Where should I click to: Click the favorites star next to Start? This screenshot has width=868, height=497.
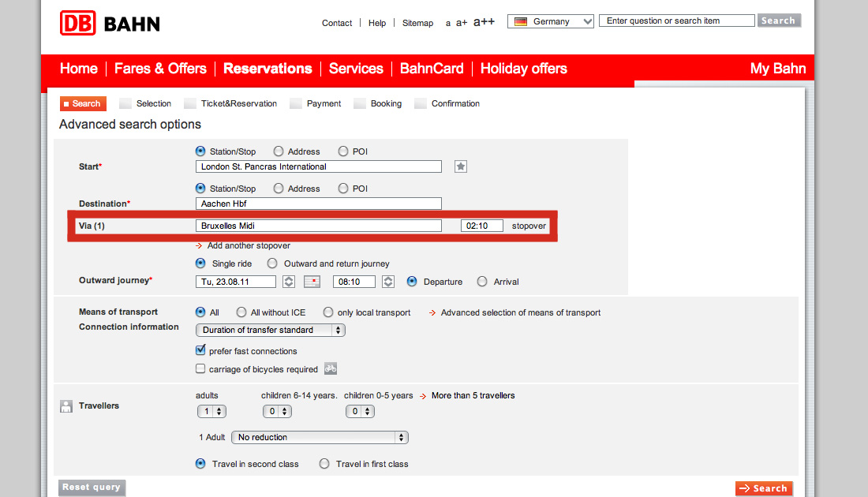click(x=461, y=166)
